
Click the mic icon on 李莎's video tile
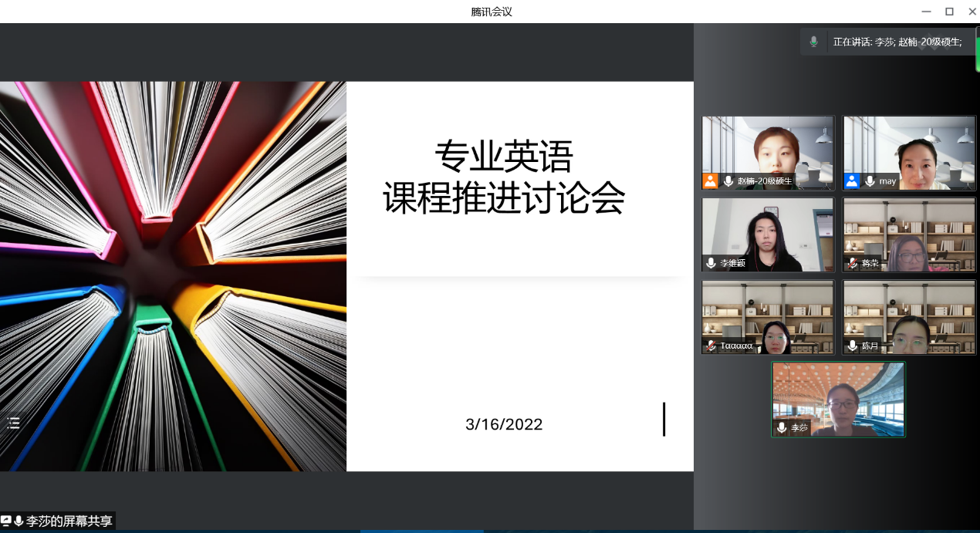point(782,427)
